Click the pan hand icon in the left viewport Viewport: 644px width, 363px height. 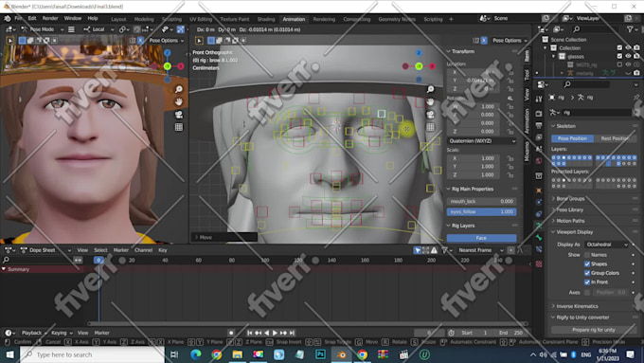click(179, 101)
